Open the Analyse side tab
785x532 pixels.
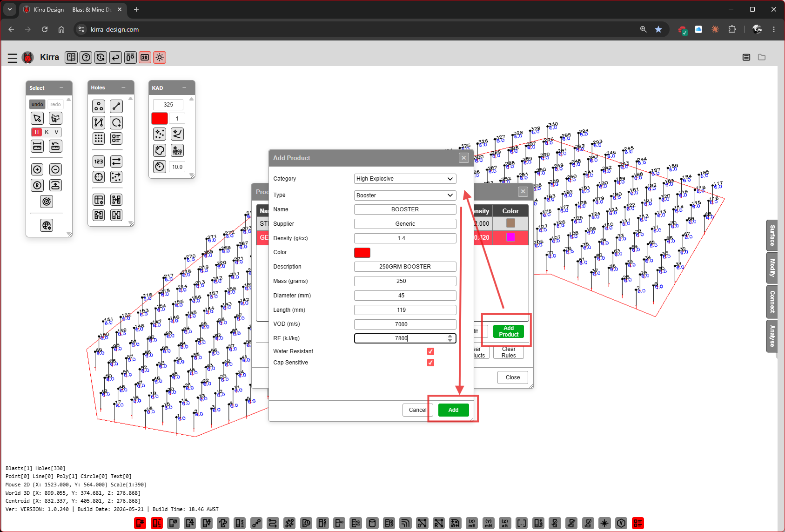(772, 336)
